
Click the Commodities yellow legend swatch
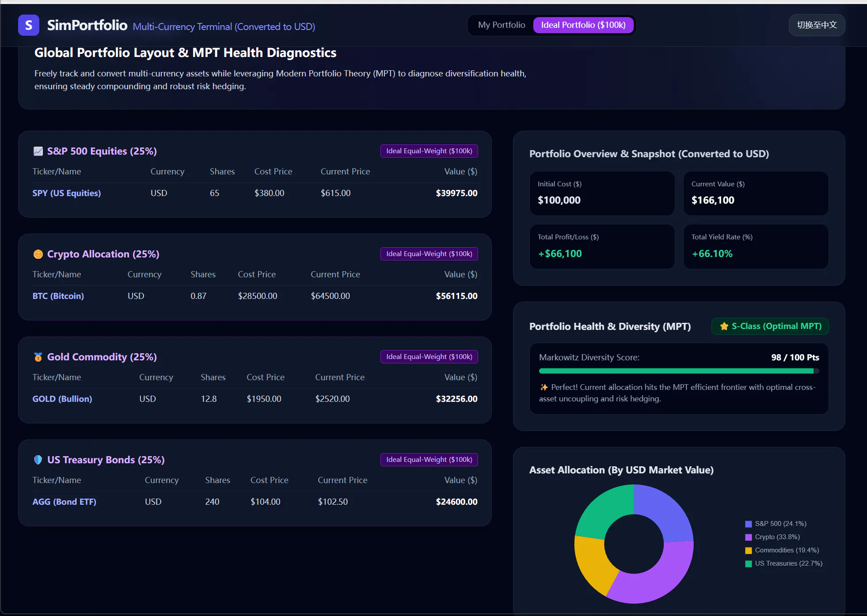pyautogui.click(x=749, y=551)
